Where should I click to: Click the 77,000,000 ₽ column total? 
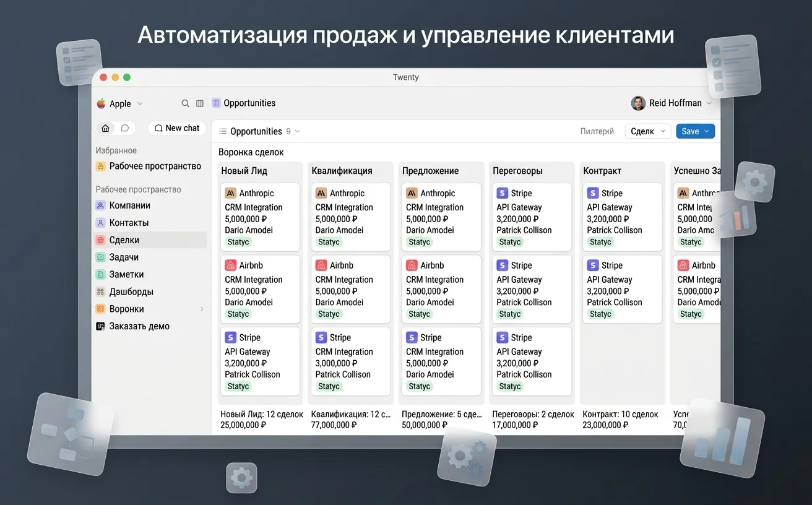point(334,425)
